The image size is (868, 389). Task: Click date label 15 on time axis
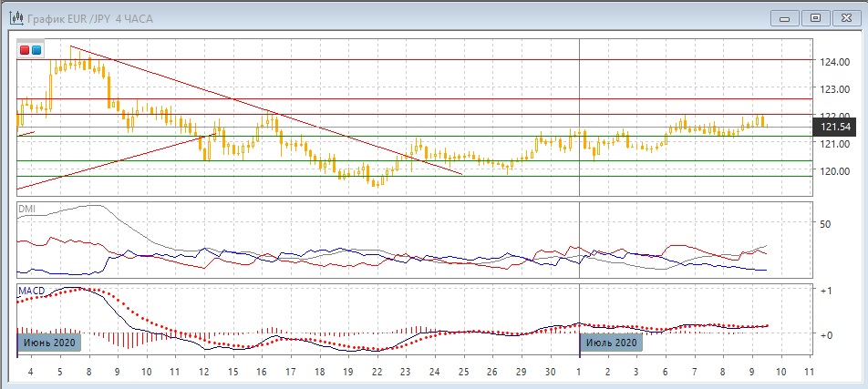click(x=232, y=372)
